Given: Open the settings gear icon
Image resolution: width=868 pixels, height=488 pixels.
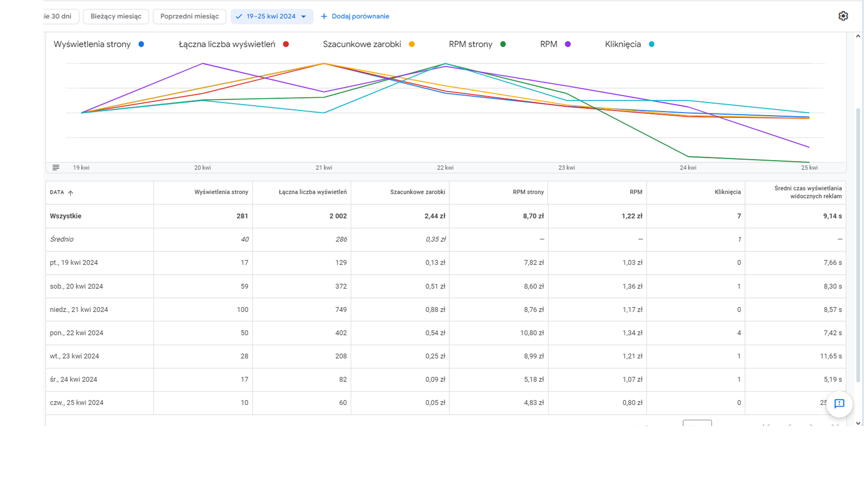Looking at the screenshot, I should (843, 16).
